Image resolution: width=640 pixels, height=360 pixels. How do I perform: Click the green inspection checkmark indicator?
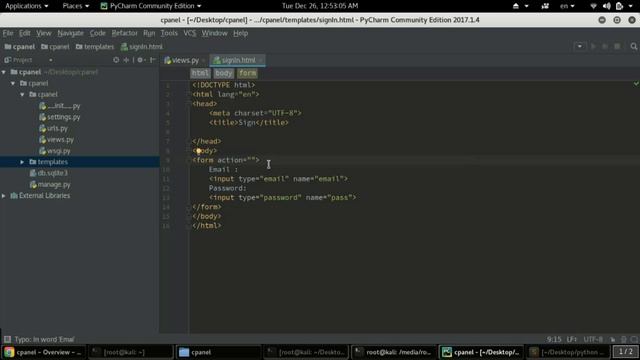636,84
